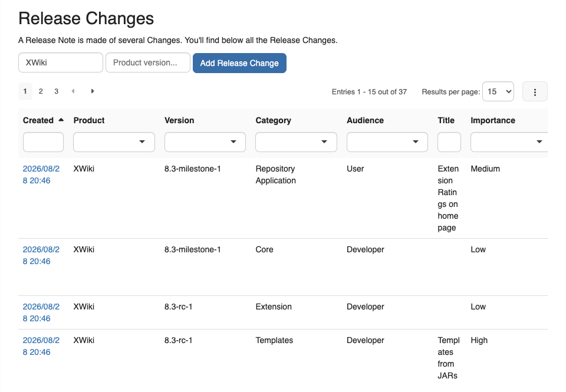Viewport: 566px width, 392px height.
Task: Select page 1 in pagination
Action: pyautogui.click(x=25, y=91)
